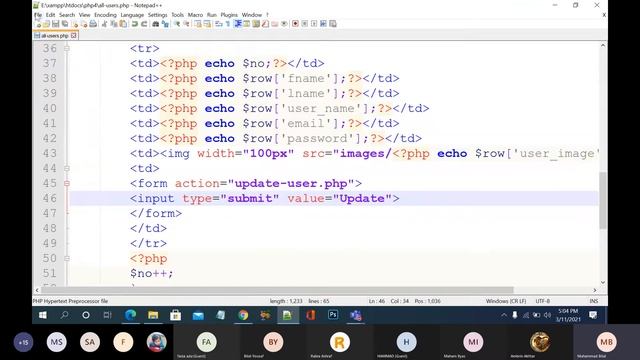The image size is (640, 360).
Task: Select the FA participant tile
Action: click(x=207, y=342)
